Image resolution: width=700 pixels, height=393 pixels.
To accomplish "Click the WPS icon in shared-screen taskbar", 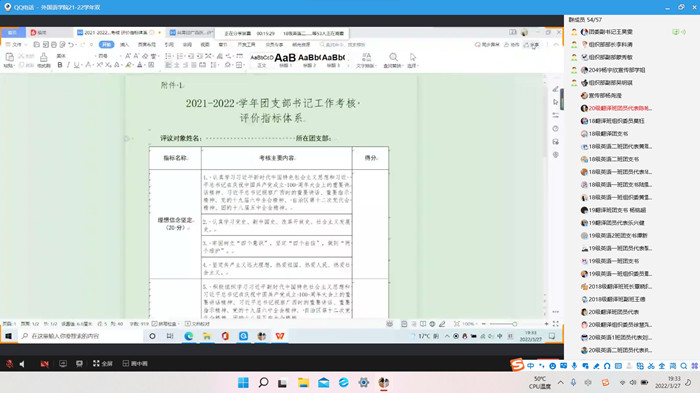I will 280,336.
